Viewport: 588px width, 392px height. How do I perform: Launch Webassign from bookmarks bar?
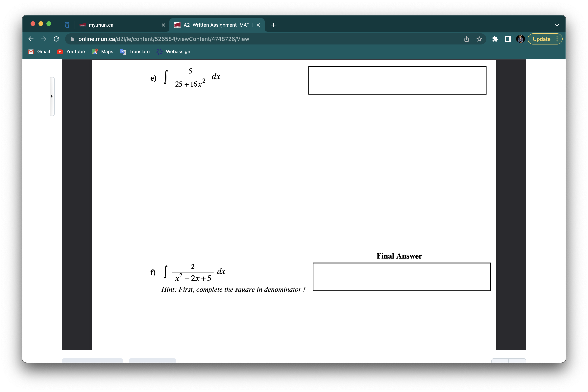pyautogui.click(x=173, y=51)
